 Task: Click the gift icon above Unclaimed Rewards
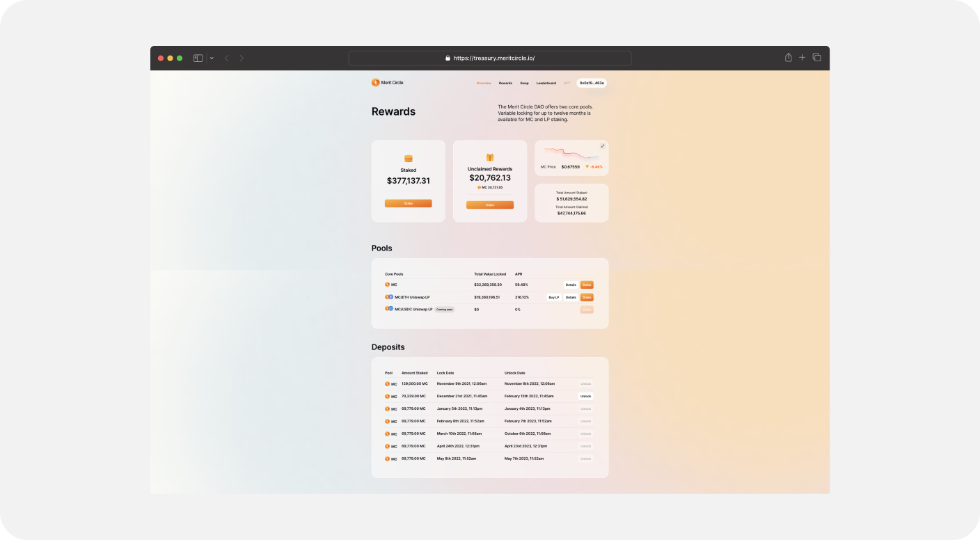(x=490, y=158)
